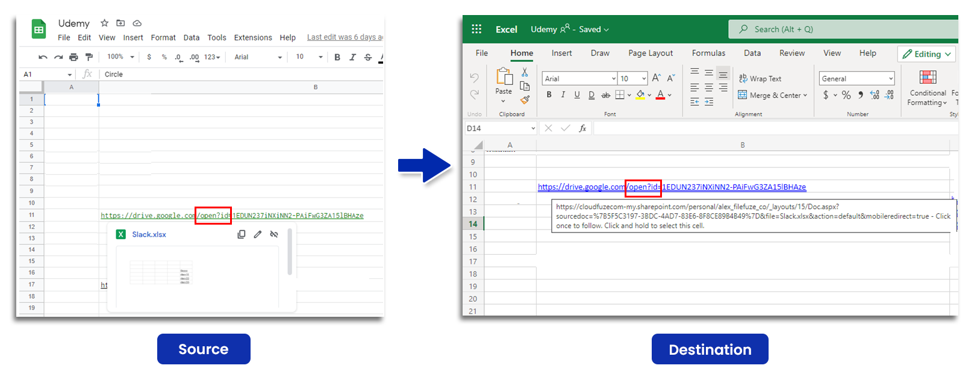Open Extensions menu in Google Sheets
Screen dimensions: 980x377
click(253, 37)
